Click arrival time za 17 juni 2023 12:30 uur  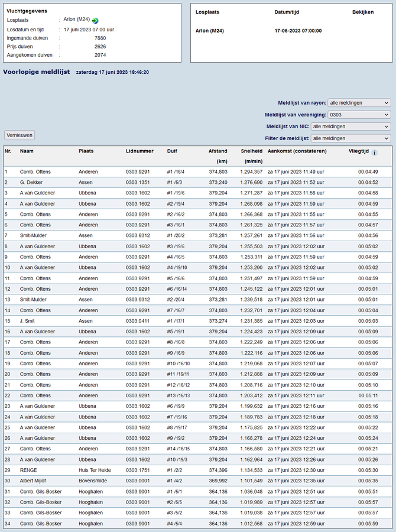point(296,471)
